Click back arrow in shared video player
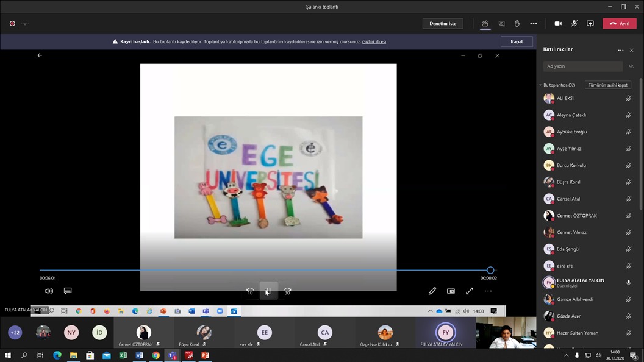 (40, 55)
